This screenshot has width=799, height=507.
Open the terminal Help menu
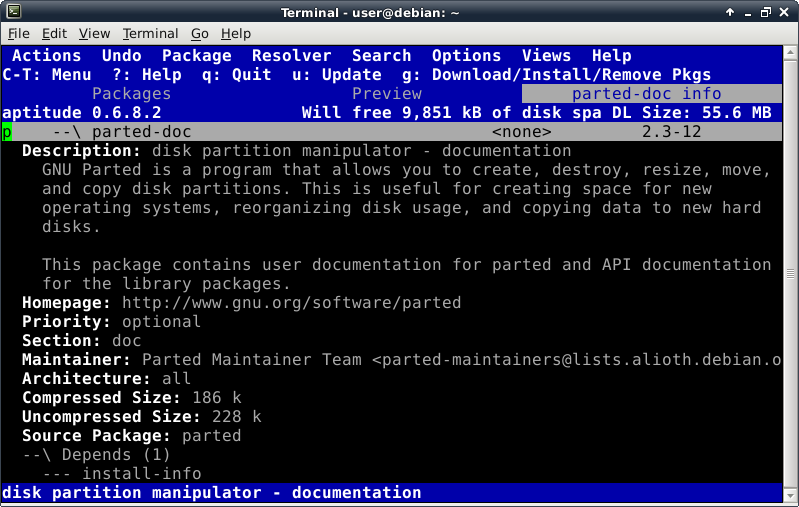[236, 34]
